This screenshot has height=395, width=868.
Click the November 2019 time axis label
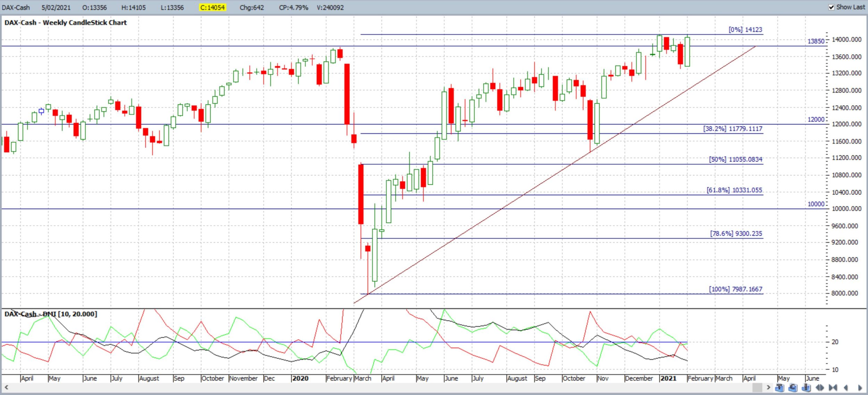(x=243, y=378)
